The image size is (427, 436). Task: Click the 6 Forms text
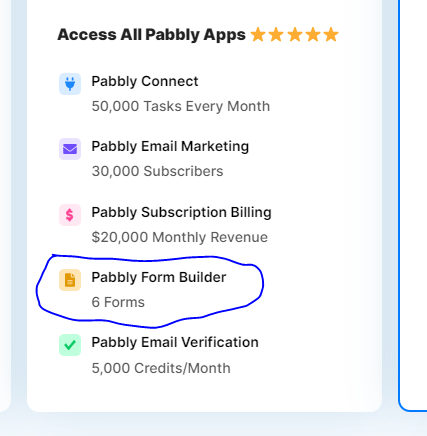(x=118, y=302)
